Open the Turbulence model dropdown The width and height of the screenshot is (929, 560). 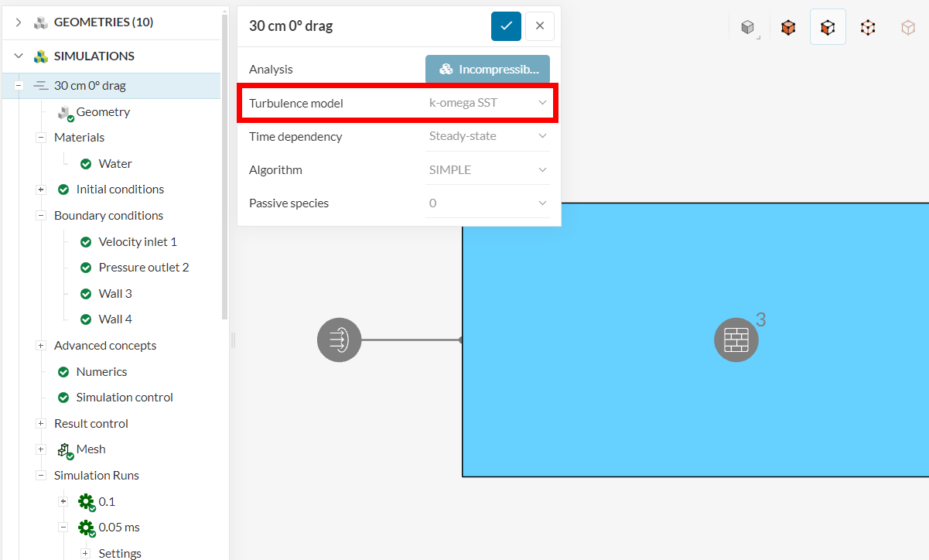[488, 103]
